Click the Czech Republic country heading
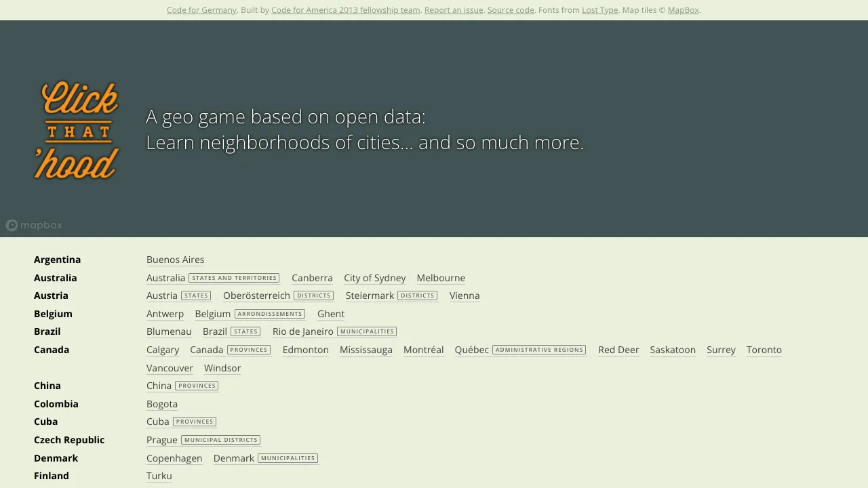 pos(69,440)
